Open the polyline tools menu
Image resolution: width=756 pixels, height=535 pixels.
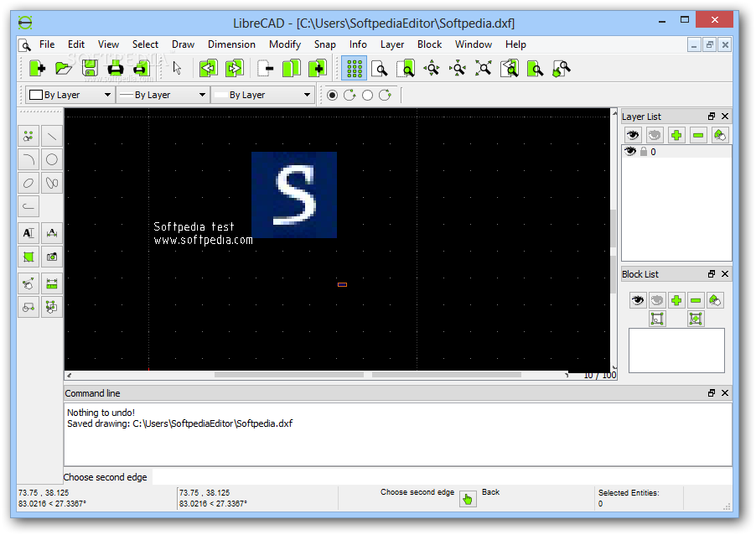[28, 206]
